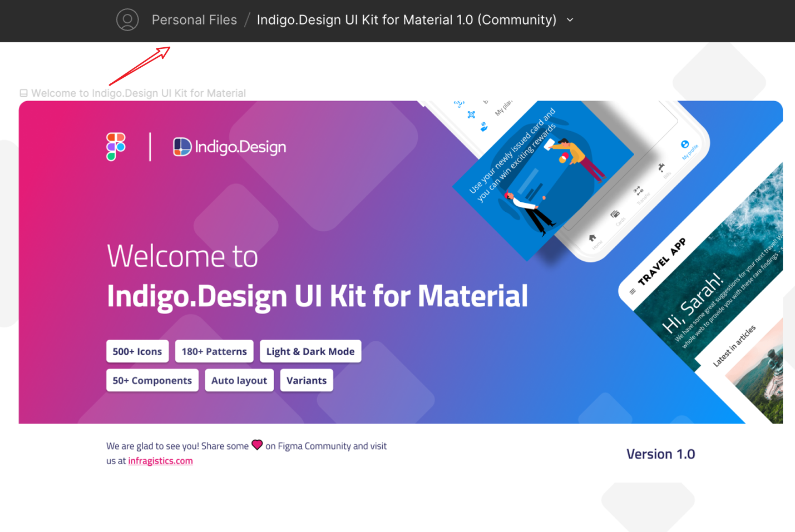Click the Indigo.Design UI Kit file title
The image size is (795, 532).
pos(406,20)
